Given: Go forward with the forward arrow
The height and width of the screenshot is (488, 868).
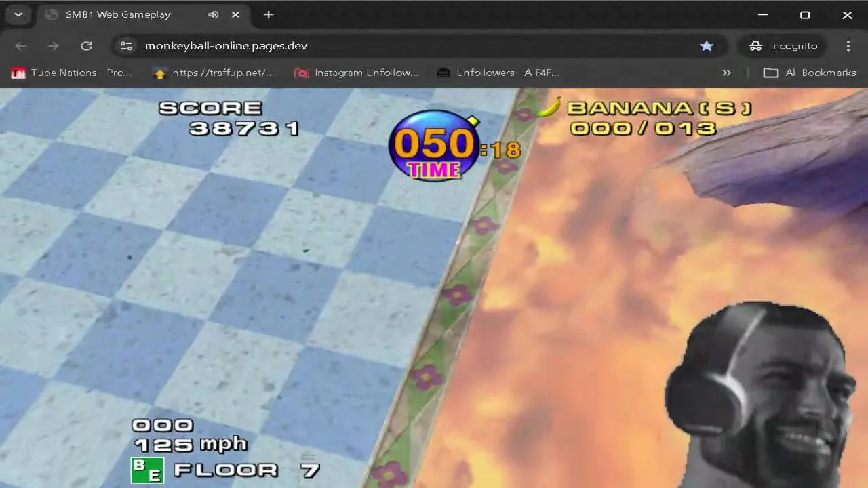Looking at the screenshot, I should [x=53, y=46].
